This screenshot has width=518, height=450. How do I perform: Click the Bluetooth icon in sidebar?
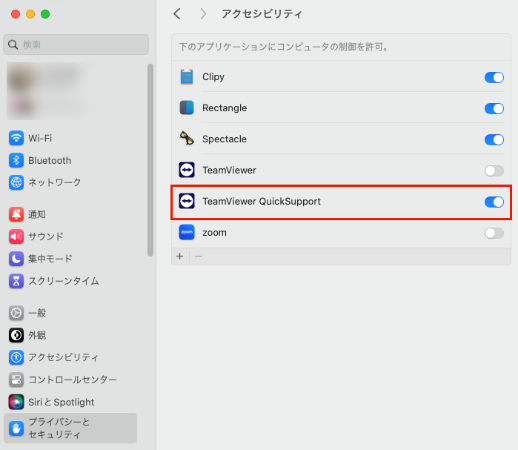(16, 160)
